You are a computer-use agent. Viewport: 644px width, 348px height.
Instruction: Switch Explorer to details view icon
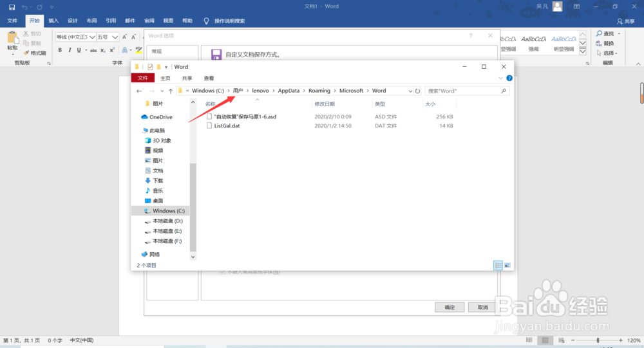(x=498, y=266)
